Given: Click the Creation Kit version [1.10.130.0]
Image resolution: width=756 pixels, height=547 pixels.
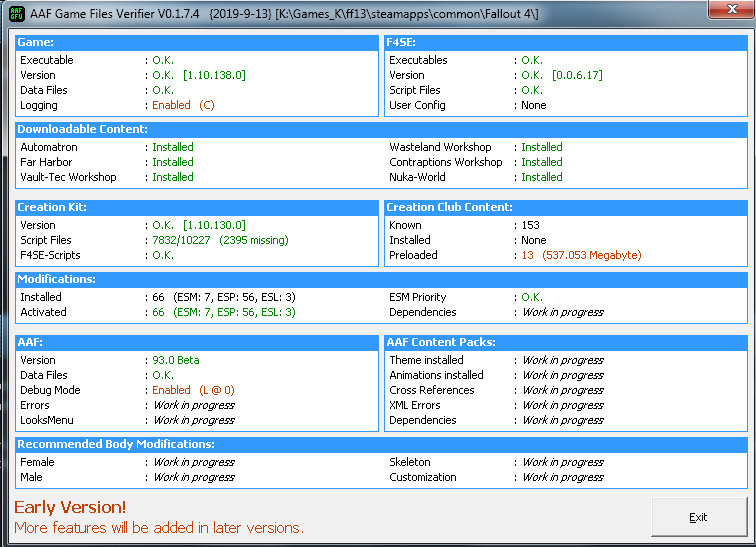Looking at the screenshot, I should coord(214,225).
